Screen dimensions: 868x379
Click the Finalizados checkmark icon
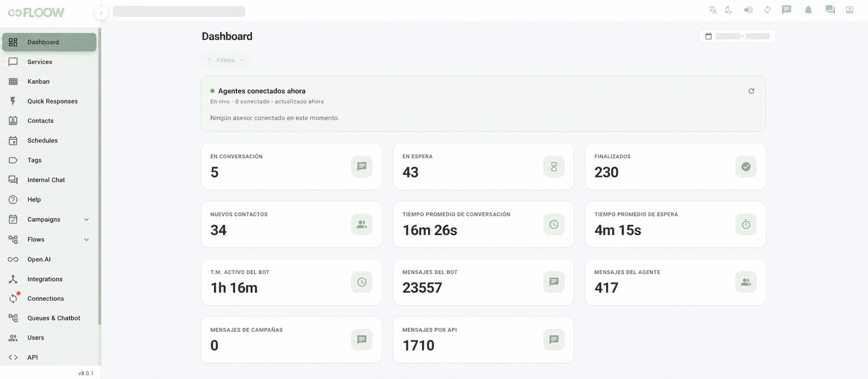click(746, 166)
